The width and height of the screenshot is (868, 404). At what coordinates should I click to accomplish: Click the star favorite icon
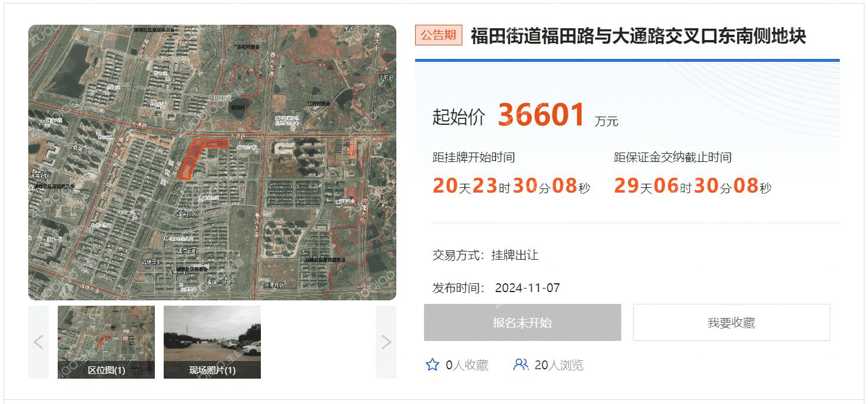(432, 365)
